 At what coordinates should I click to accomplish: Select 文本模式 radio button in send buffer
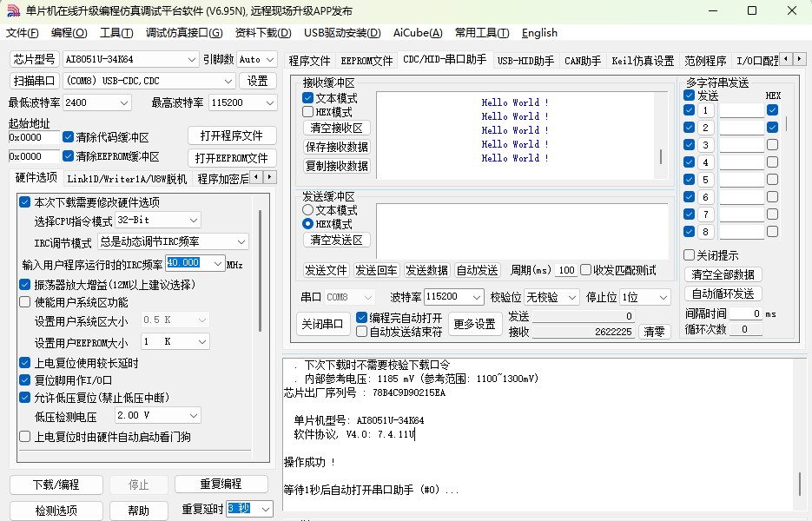(x=307, y=210)
